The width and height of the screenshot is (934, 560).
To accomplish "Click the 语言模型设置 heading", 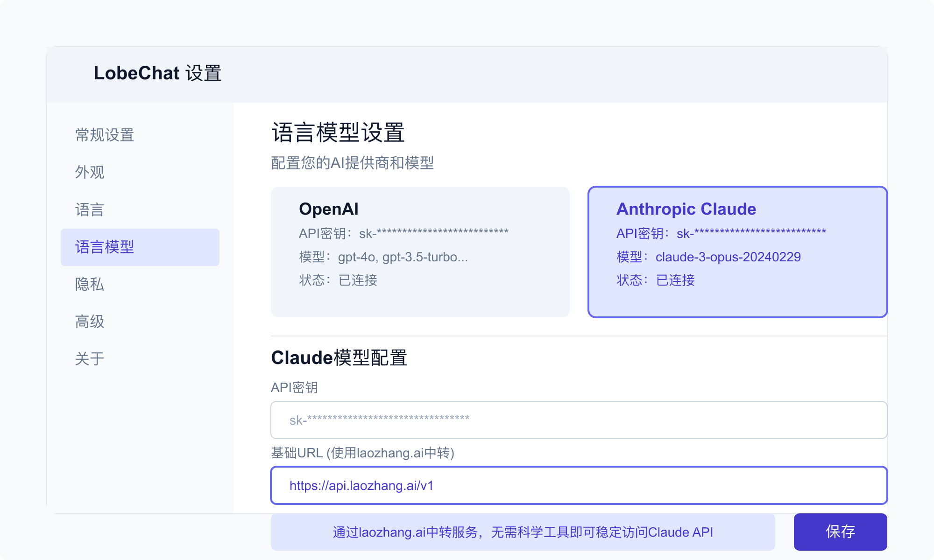I will point(338,133).
